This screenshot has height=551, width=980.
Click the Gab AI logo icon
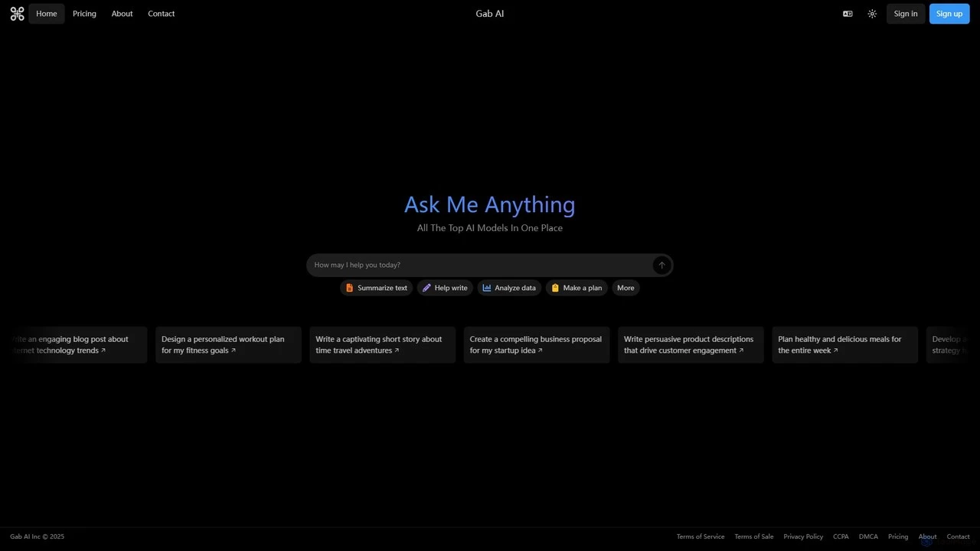click(17, 14)
